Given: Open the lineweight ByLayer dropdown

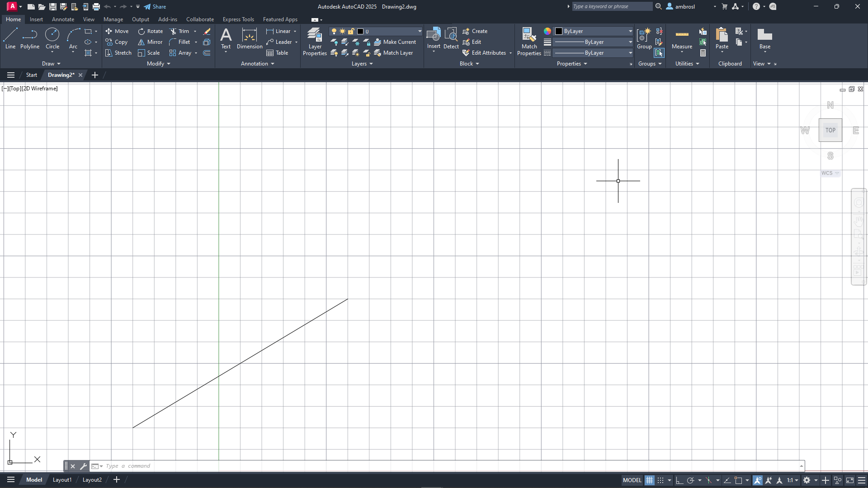Looking at the screenshot, I should click(630, 42).
